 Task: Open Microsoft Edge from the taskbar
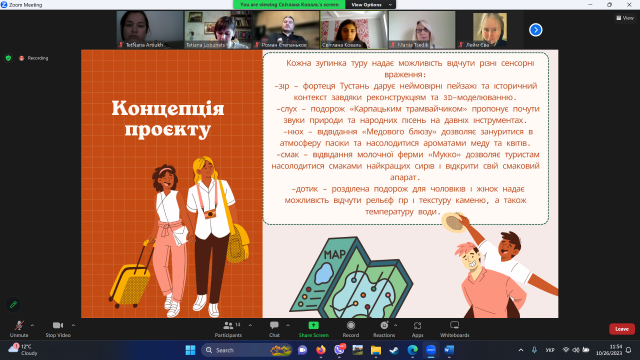point(413,350)
